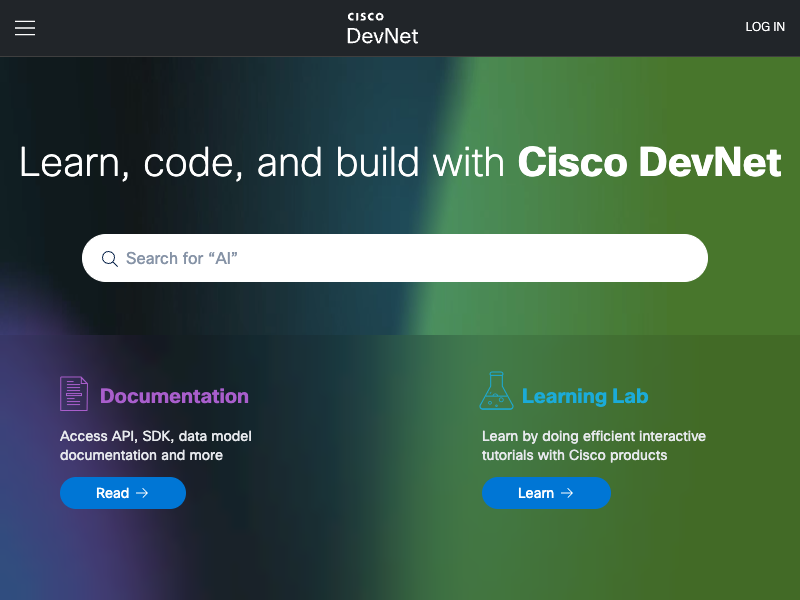Click the headline "Learn, code, and build with Cisco DevNet"
Image resolution: width=800 pixels, height=600 pixels.
(400, 163)
